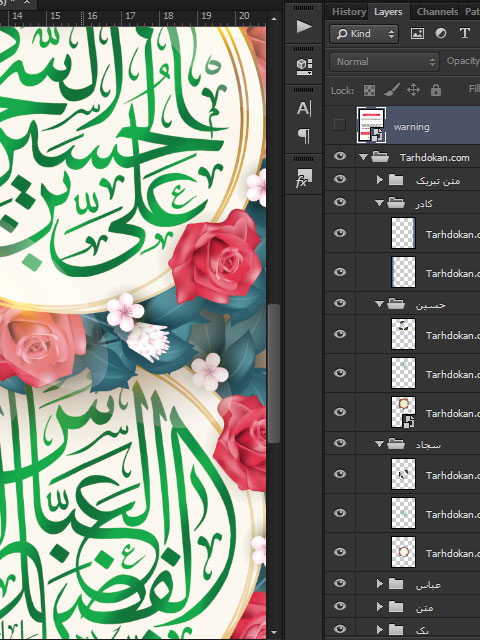Lock all padlock icon
480x640 pixels.
click(x=436, y=90)
